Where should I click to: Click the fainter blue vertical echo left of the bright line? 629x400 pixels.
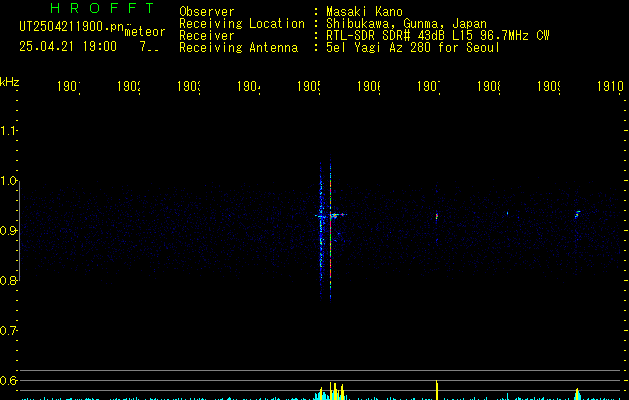point(321,231)
